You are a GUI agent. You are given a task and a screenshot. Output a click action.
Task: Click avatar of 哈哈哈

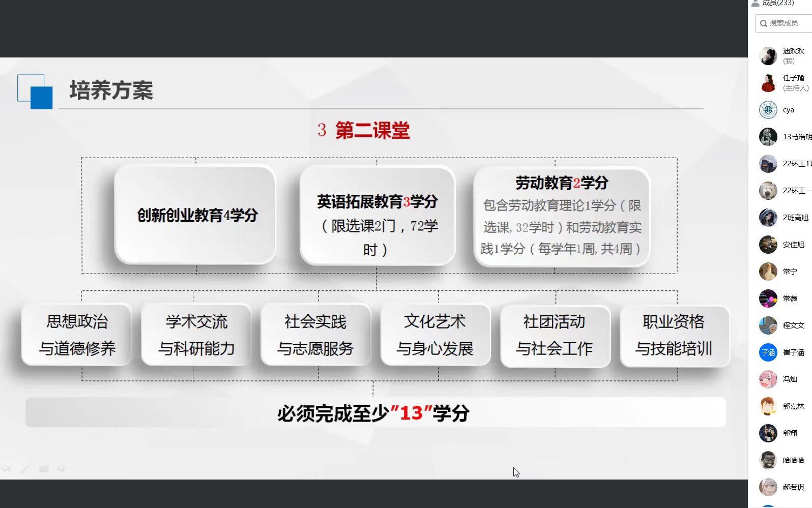[x=768, y=460]
